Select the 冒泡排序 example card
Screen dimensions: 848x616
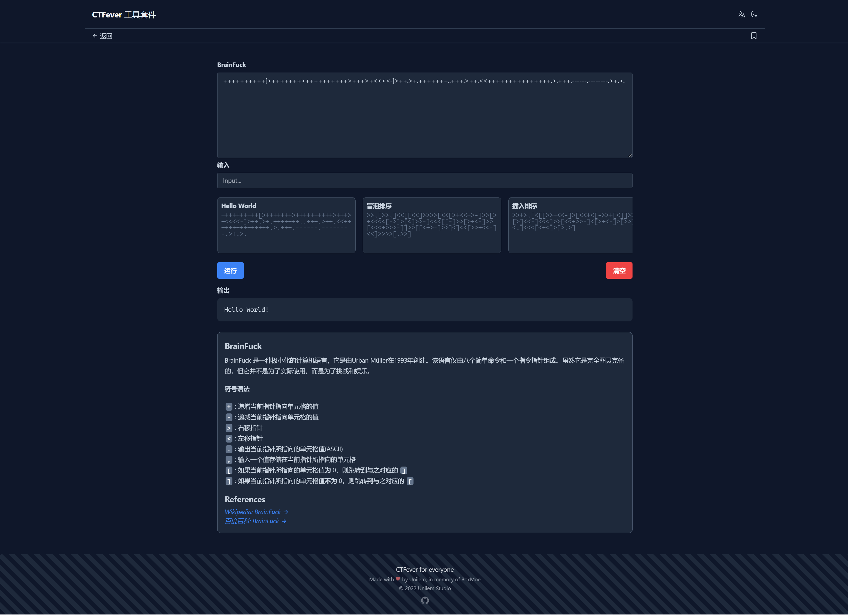[431, 225]
